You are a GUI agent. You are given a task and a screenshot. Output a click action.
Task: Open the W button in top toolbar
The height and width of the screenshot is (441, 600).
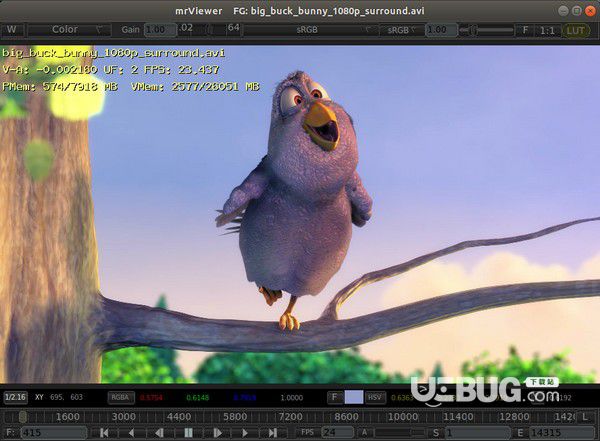[x=13, y=30]
